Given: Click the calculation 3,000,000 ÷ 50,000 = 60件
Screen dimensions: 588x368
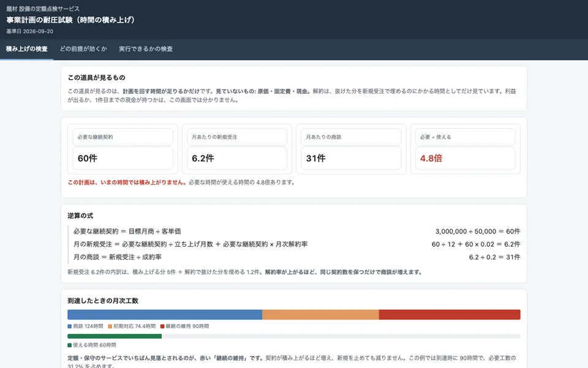Looking at the screenshot, I should tap(478, 232).
